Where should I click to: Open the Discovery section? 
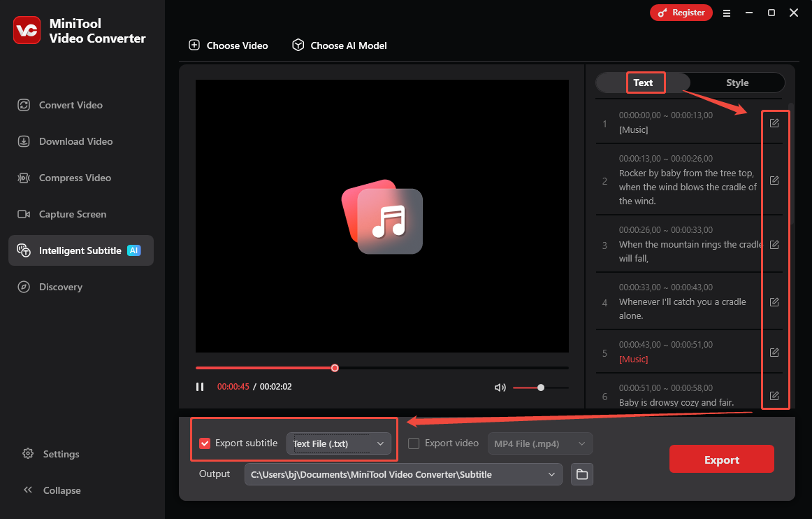point(59,286)
